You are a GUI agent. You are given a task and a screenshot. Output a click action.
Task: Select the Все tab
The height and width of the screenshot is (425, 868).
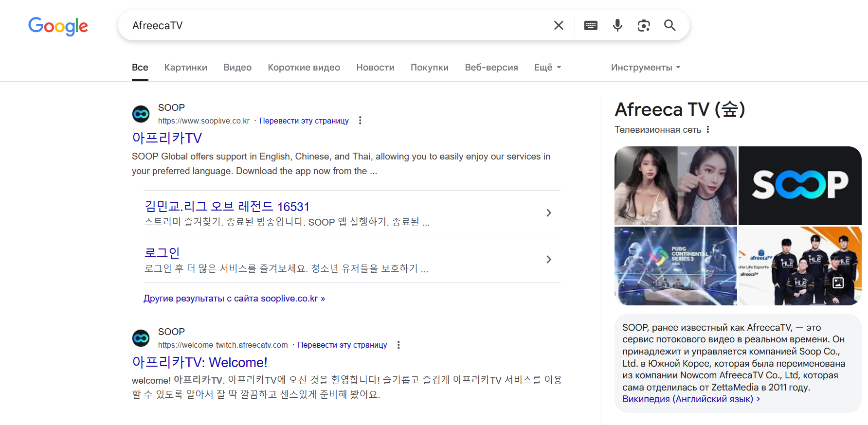pyautogui.click(x=140, y=68)
